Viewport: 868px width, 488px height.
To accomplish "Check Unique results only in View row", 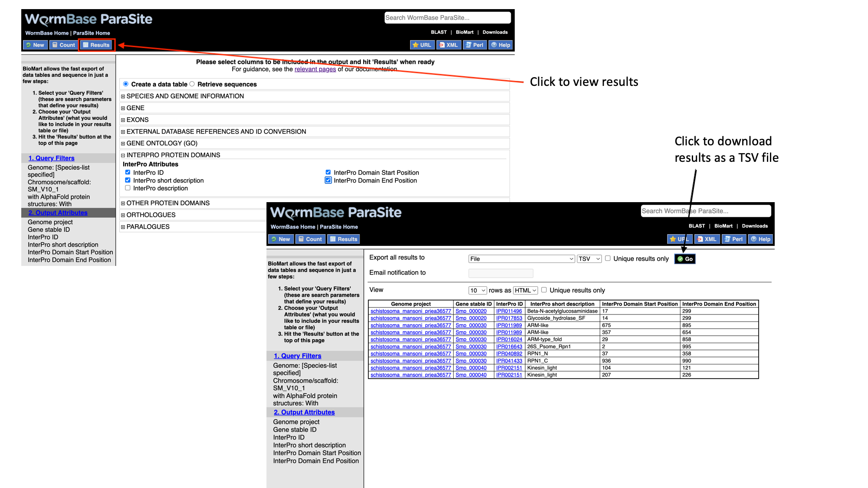I will pos(544,290).
